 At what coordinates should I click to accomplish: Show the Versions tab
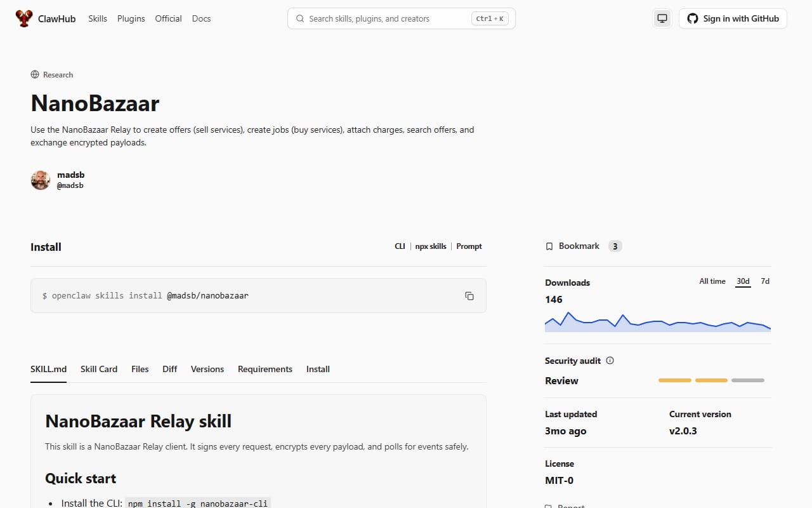click(207, 369)
